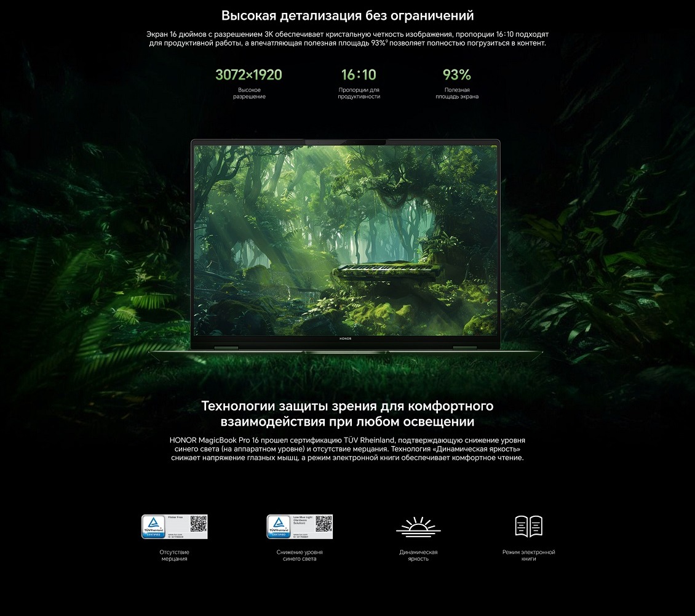Click the 'Полезная площадь экрана' caption
Image resolution: width=695 pixels, height=616 pixels.
pos(457,93)
